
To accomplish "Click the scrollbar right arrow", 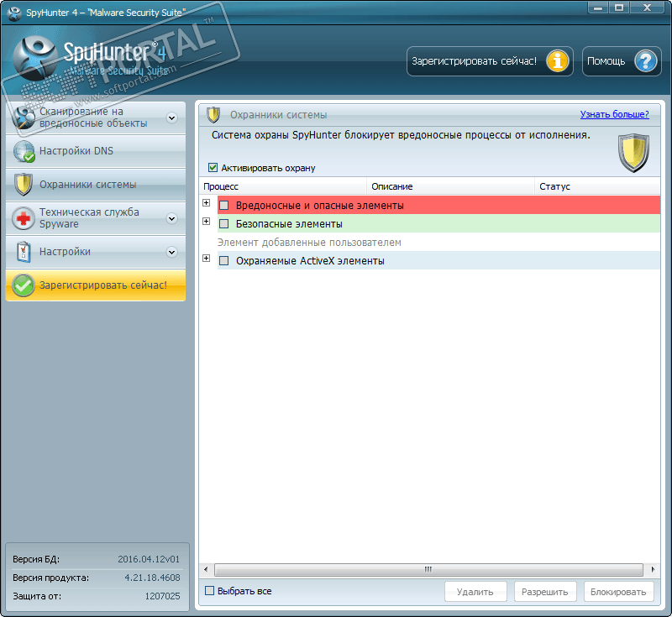I will (653, 569).
